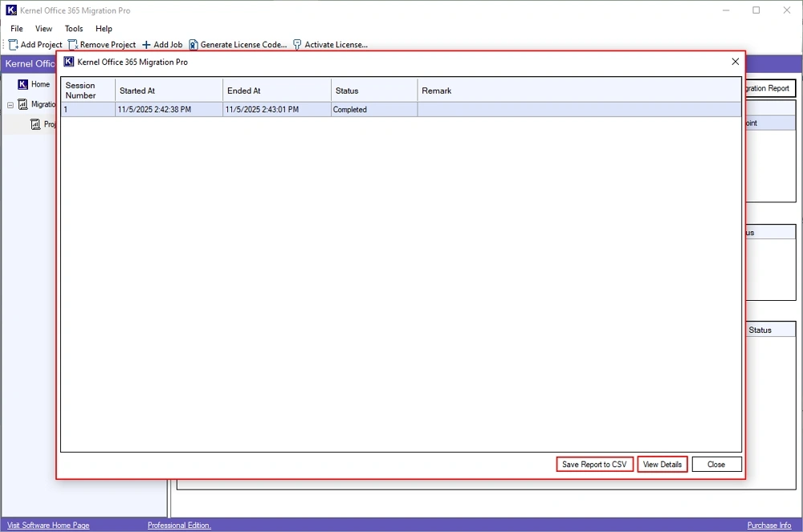Screen dimensions: 803x532
Task: Open Visit Software Home Page link
Action: pyautogui.click(x=48, y=526)
